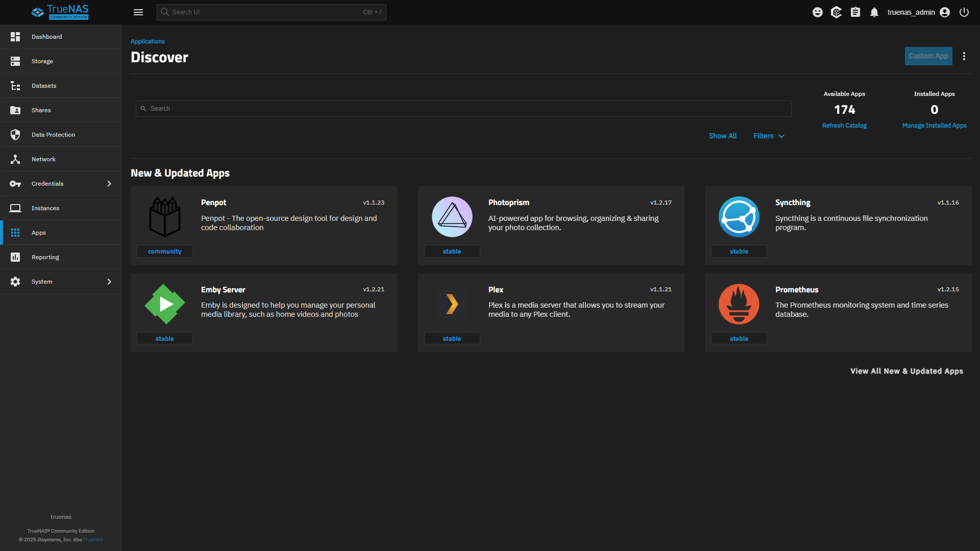Open the alerts bell icon
980x551 pixels.
874,12
